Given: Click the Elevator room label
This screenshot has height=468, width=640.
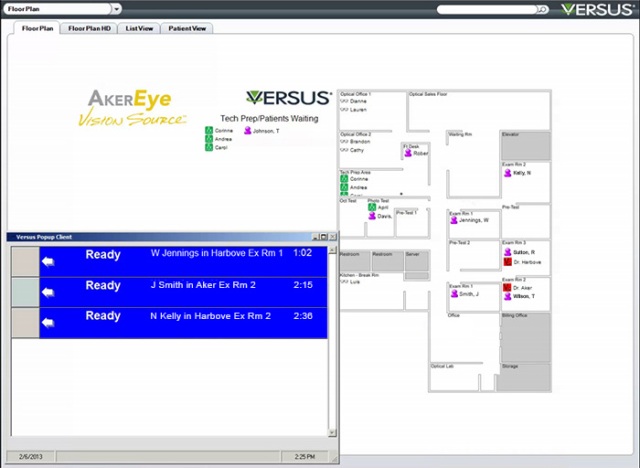Looking at the screenshot, I should coord(510,134).
